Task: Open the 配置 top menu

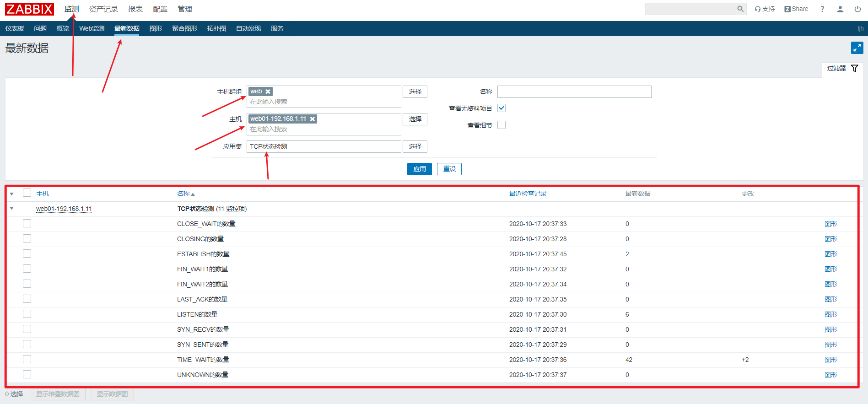Action: coord(160,9)
